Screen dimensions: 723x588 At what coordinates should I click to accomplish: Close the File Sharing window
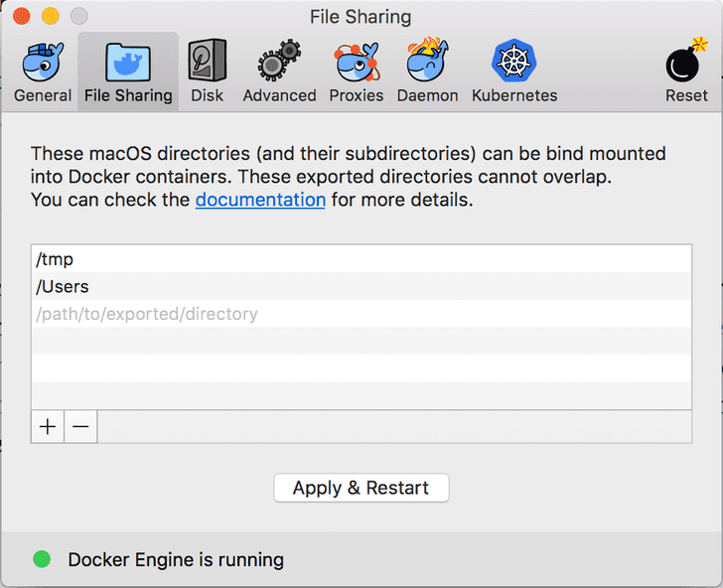(x=21, y=17)
